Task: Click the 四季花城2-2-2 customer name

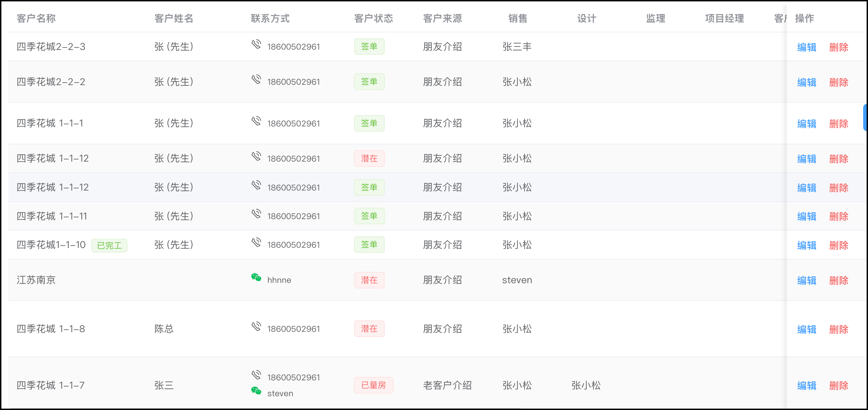Action: 51,82
